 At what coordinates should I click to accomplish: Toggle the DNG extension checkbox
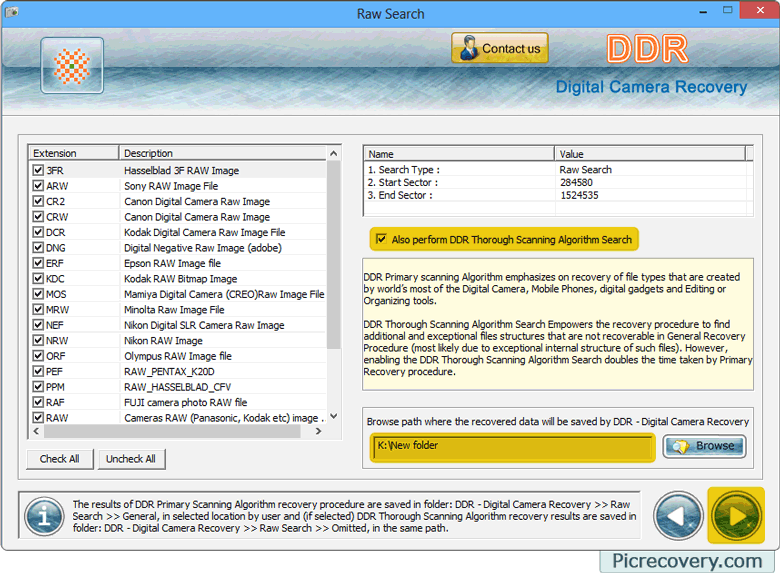click(38, 247)
